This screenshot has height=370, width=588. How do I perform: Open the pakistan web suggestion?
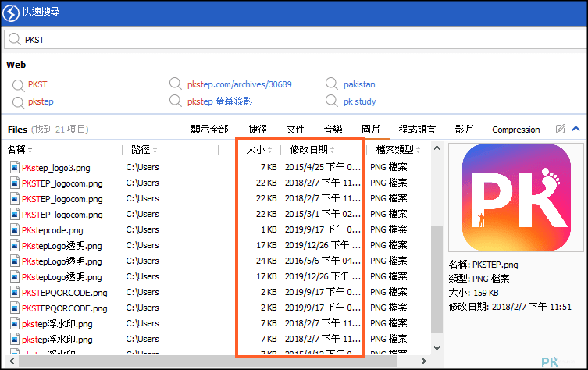[x=359, y=84]
